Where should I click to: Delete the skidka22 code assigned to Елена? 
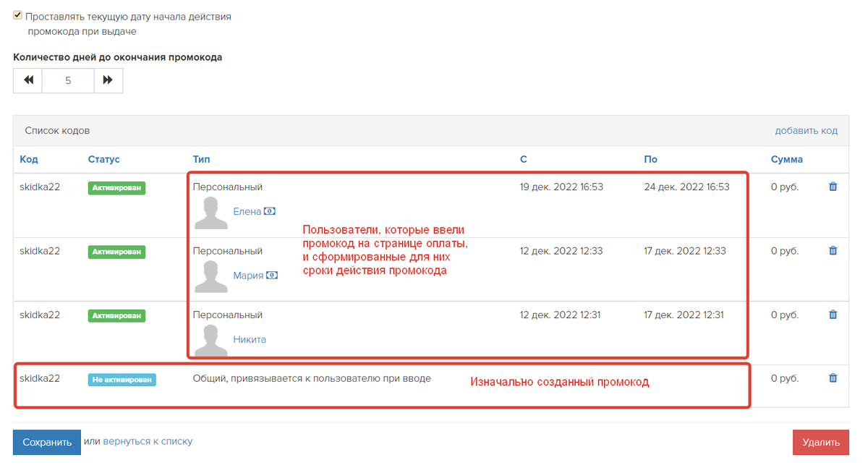point(833,187)
